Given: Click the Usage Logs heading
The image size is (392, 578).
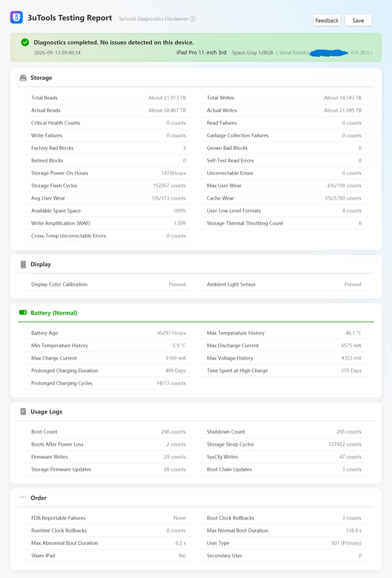Looking at the screenshot, I should click(47, 412).
